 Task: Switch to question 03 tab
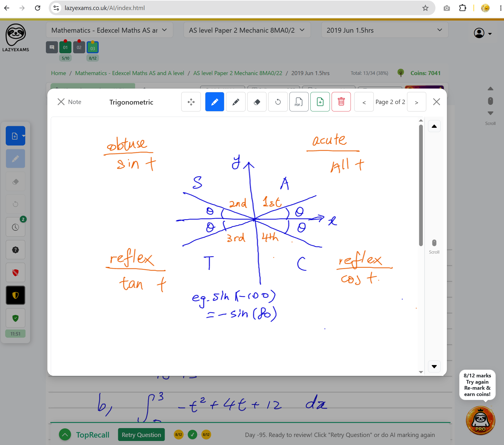click(x=93, y=48)
